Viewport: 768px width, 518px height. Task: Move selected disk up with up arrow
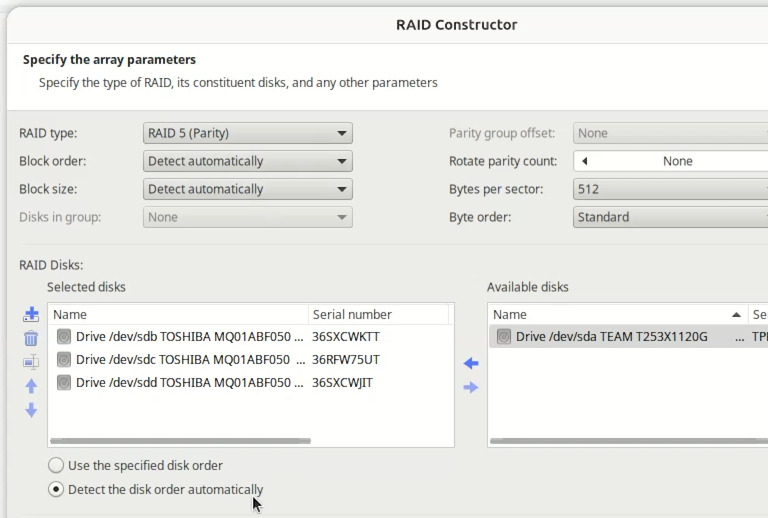pos(31,386)
